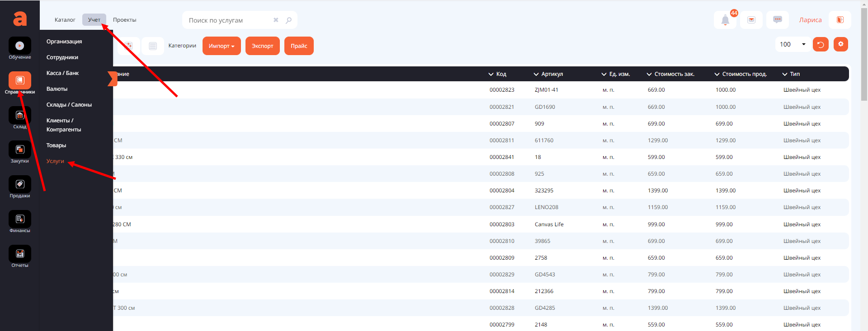The height and width of the screenshot is (331, 868).
Task: Select Сотрудники in the Учет menu
Action: (62, 57)
